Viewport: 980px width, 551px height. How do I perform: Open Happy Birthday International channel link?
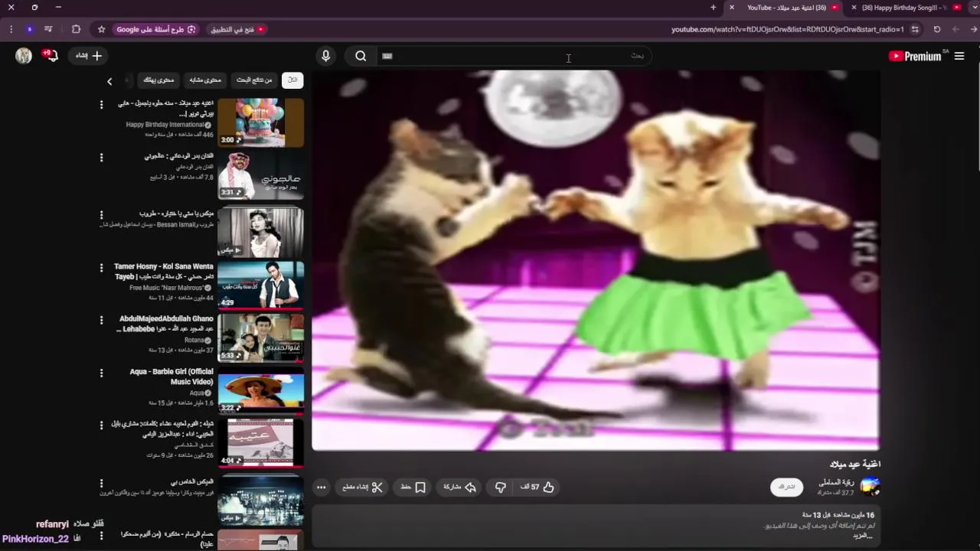tap(165, 125)
